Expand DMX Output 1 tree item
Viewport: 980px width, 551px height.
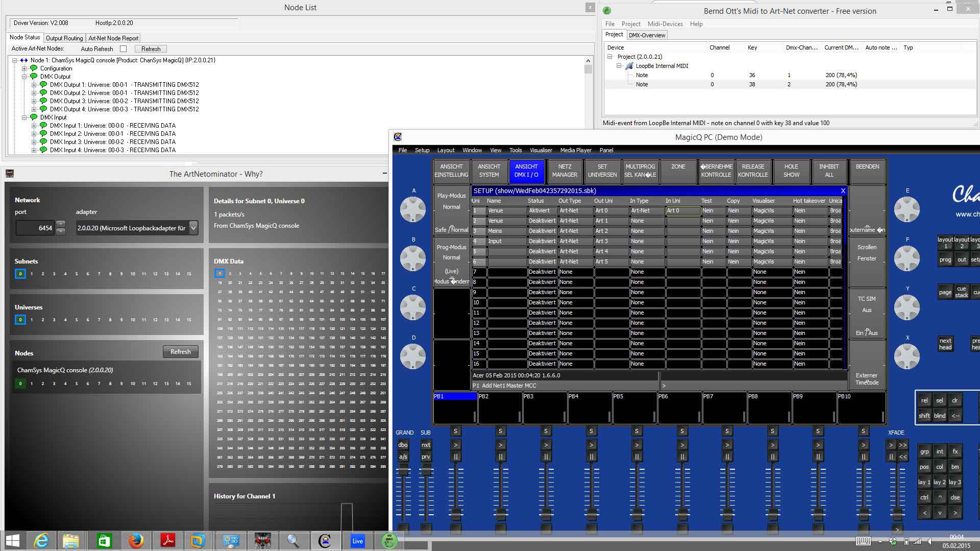click(34, 85)
